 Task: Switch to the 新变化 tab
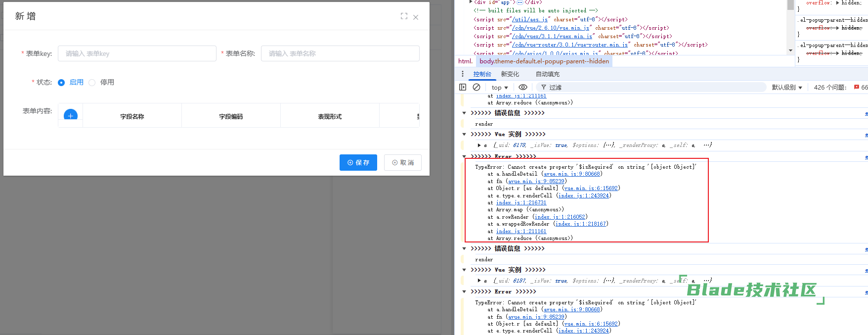pyautogui.click(x=510, y=74)
